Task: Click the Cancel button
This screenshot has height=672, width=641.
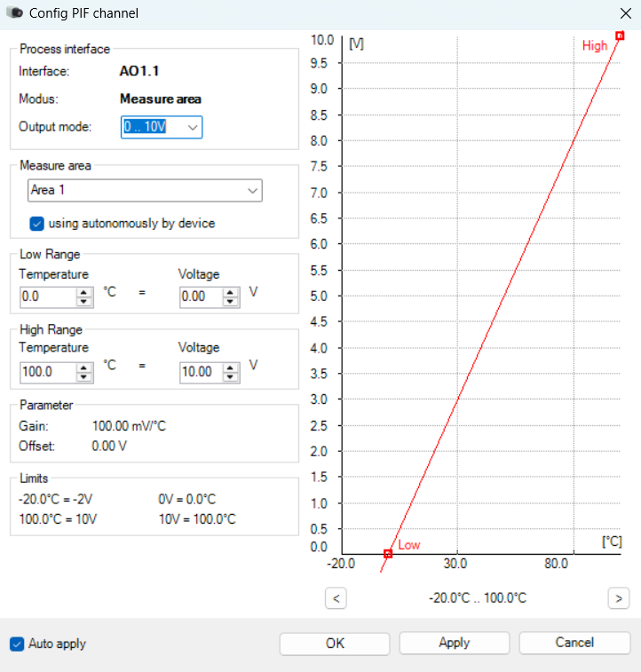Action: pyautogui.click(x=574, y=643)
